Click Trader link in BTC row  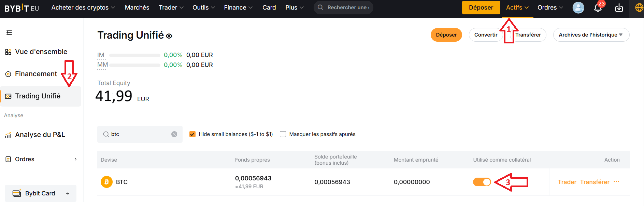(x=567, y=182)
